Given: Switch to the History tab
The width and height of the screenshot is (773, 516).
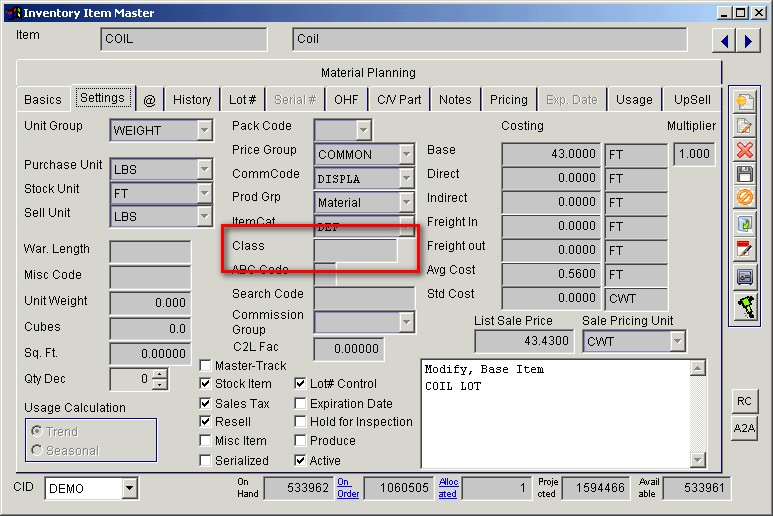Looking at the screenshot, I should pos(191,100).
